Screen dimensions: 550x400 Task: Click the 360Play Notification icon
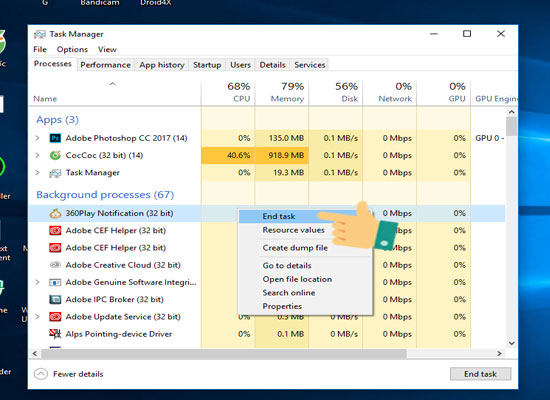pos(55,213)
